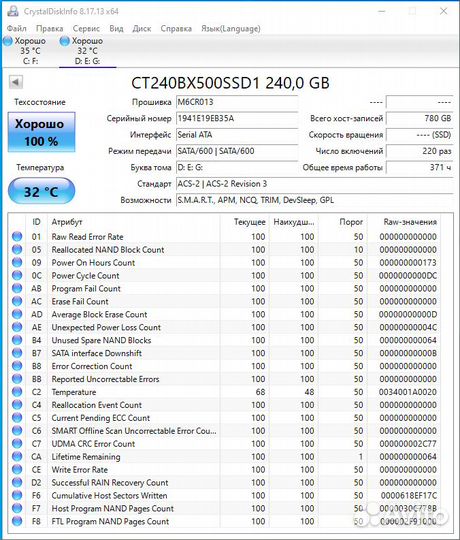
Task: Click status icon for Successful RAIN Recovery Count
Action: tap(17, 482)
